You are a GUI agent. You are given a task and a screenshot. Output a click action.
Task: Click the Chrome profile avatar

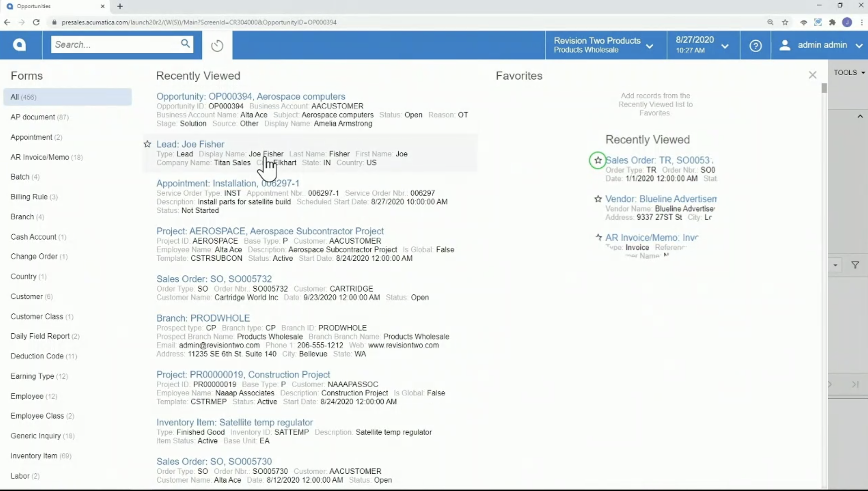point(847,22)
